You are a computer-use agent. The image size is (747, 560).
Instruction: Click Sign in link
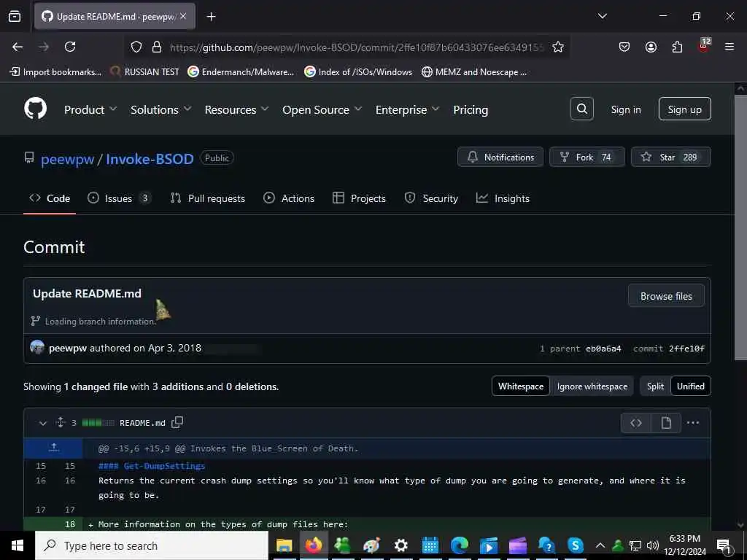(625, 109)
